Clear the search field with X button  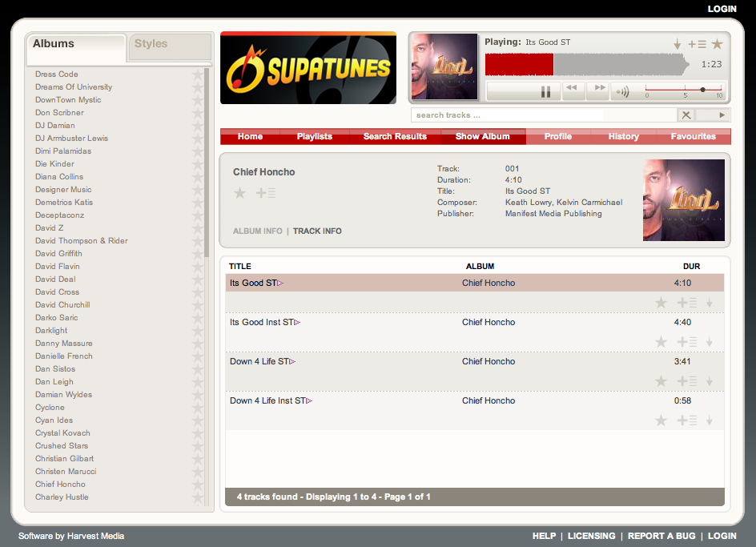tap(686, 115)
